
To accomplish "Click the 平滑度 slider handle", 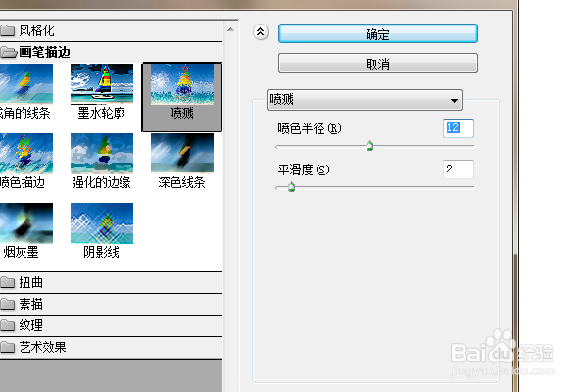I will click(x=291, y=186).
